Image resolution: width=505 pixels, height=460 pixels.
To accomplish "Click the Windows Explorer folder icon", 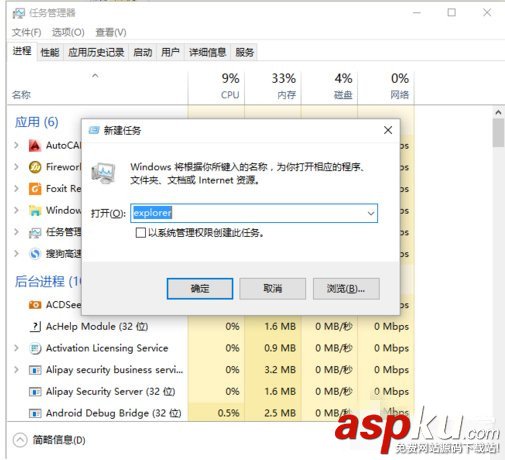I will (35, 210).
